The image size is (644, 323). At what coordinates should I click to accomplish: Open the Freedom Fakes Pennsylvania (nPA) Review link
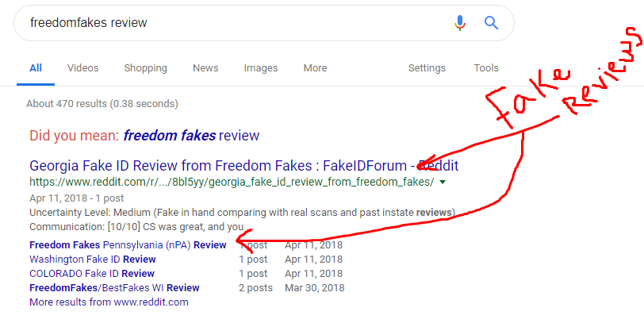pos(128,245)
